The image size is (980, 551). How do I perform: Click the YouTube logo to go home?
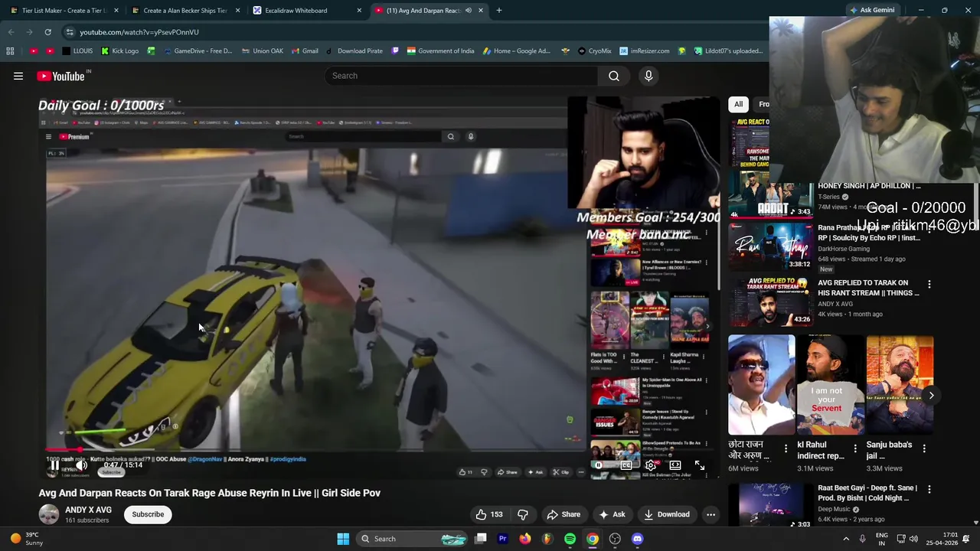[x=61, y=76]
